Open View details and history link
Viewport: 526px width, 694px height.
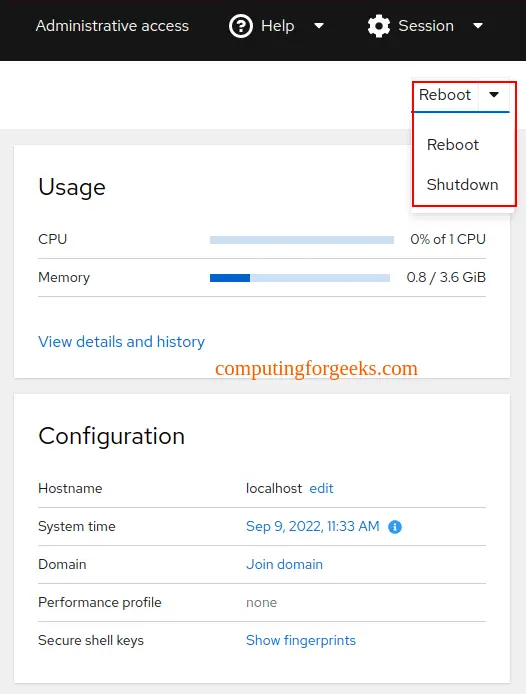[x=121, y=342]
